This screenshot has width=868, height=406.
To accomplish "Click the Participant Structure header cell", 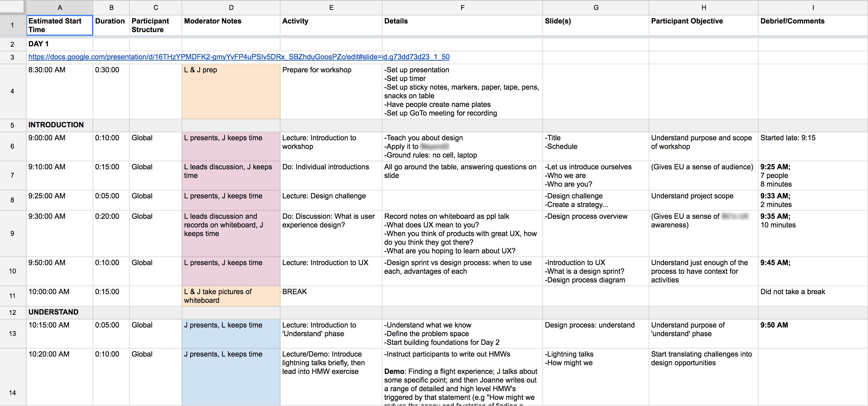I will point(156,25).
